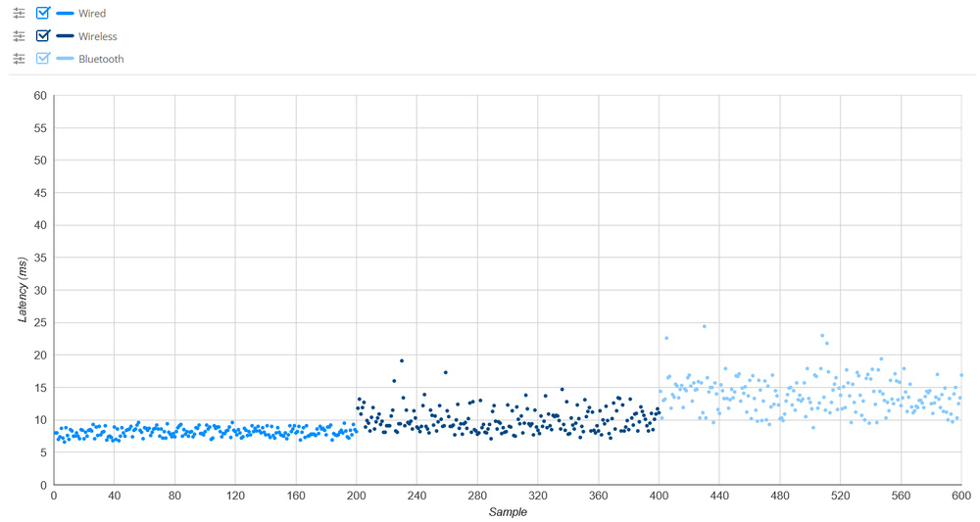Click the Wireless peak point at 19 ms

[x=402, y=360]
